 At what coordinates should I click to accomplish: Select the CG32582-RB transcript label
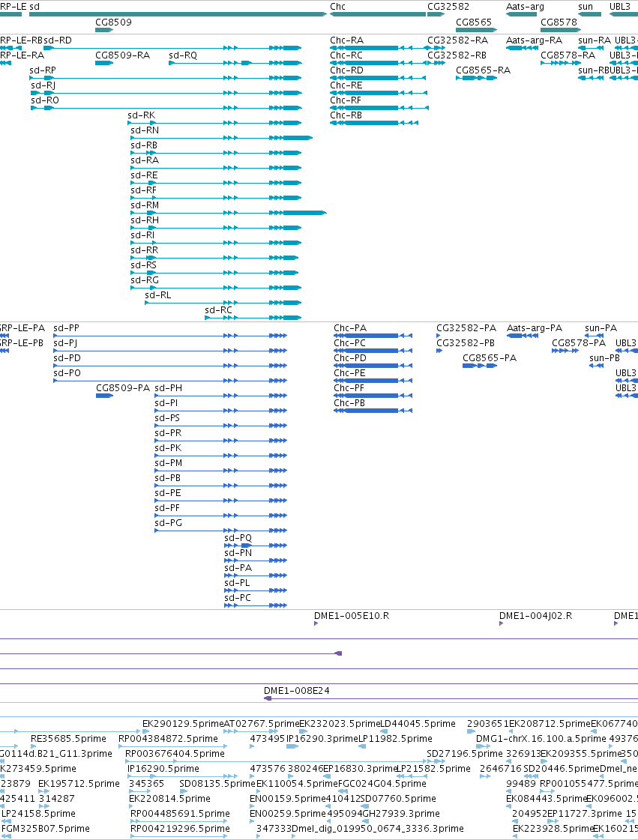[x=457, y=55]
